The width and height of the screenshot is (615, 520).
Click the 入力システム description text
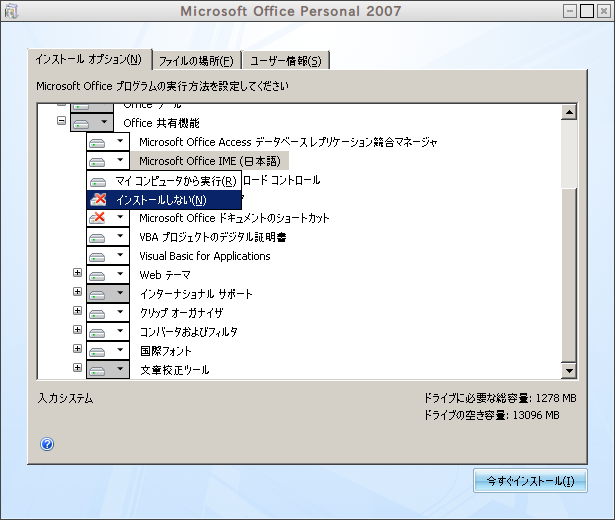click(x=66, y=398)
